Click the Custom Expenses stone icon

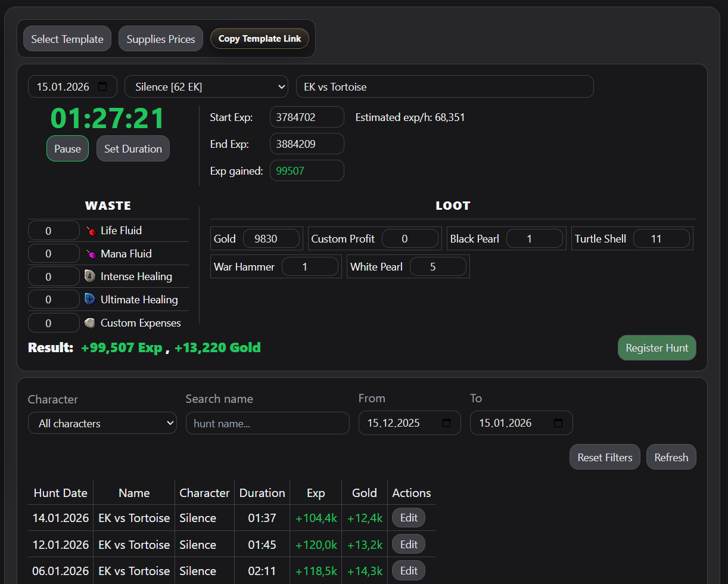(x=90, y=323)
